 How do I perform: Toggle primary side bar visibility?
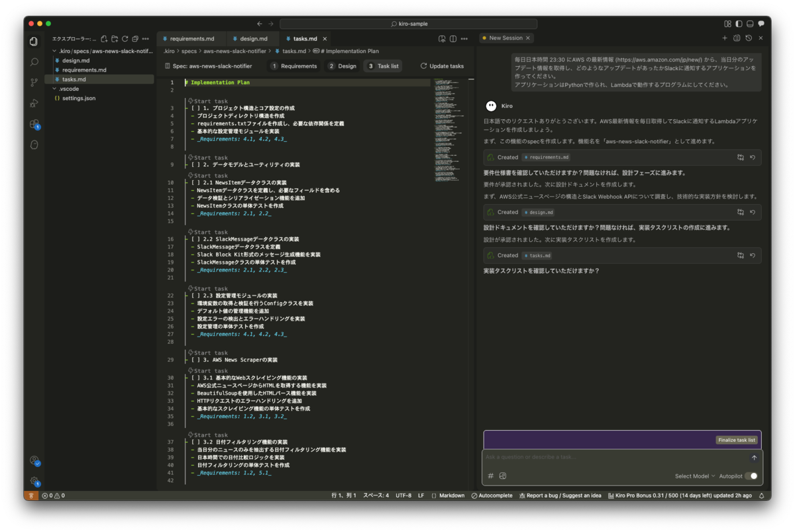(x=739, y=23)
